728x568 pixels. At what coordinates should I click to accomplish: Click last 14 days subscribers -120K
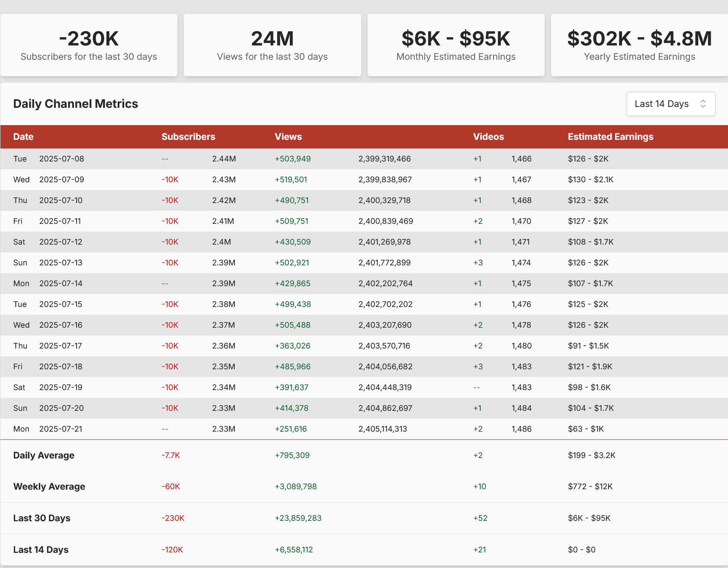pos(172,550)
